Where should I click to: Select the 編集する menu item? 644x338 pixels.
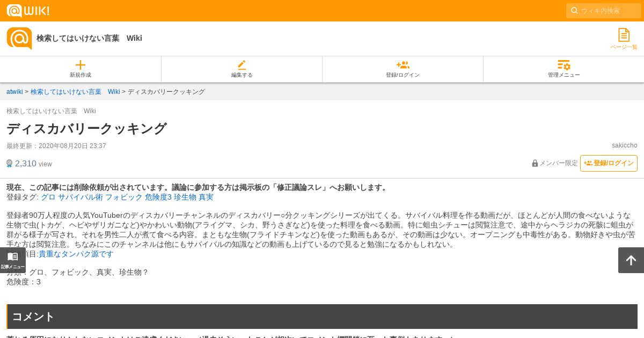click(x=242, y=69)
